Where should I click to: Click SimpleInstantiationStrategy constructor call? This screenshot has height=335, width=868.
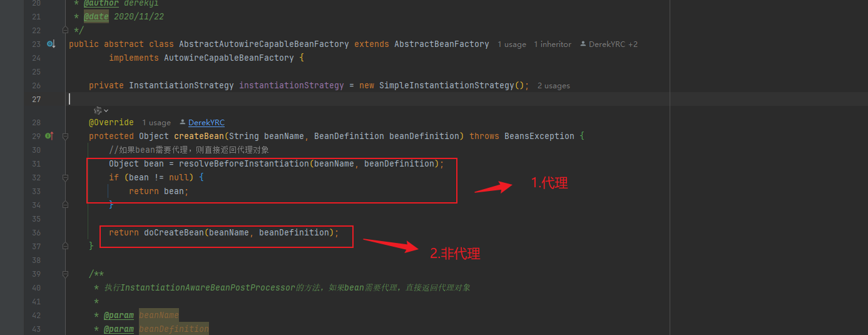pos(447,85)
